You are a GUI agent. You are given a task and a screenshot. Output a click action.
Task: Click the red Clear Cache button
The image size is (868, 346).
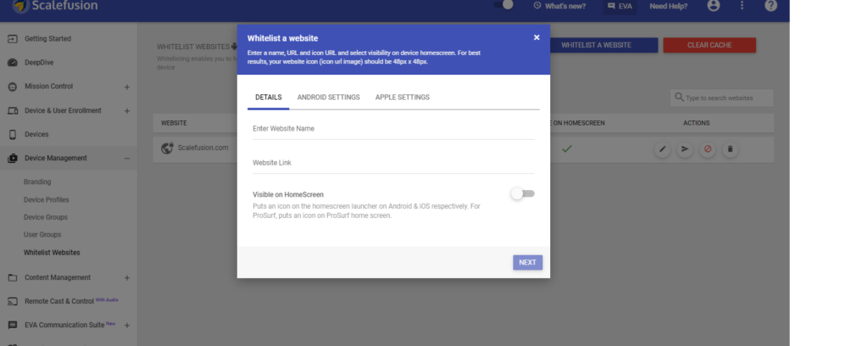[x=709, y=46]
